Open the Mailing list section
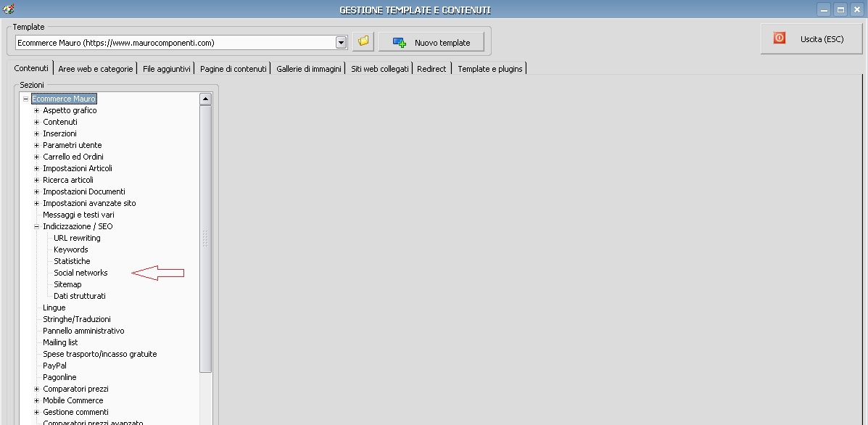The image size is (868, 425). (60, 342)
